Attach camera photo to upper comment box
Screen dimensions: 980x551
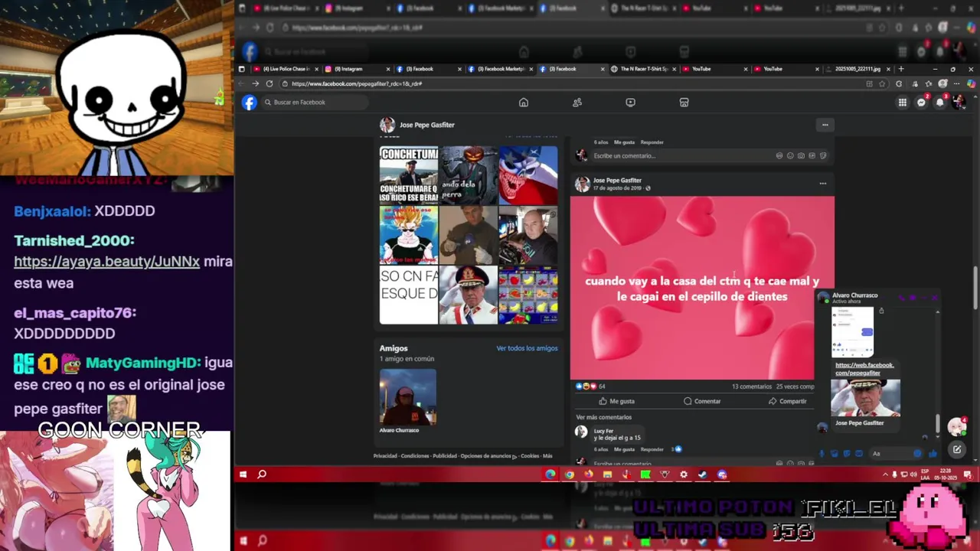pos(801,156)
